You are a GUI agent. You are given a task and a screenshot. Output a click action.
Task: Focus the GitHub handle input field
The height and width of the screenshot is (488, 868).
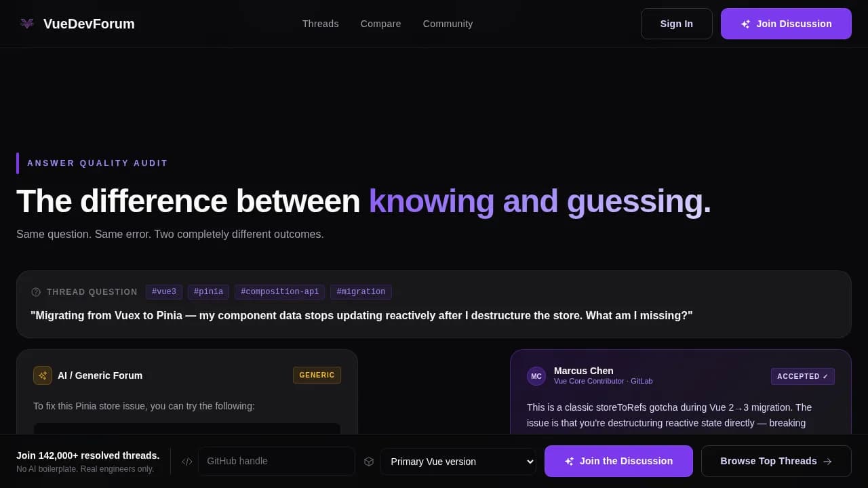coord(277,462)
